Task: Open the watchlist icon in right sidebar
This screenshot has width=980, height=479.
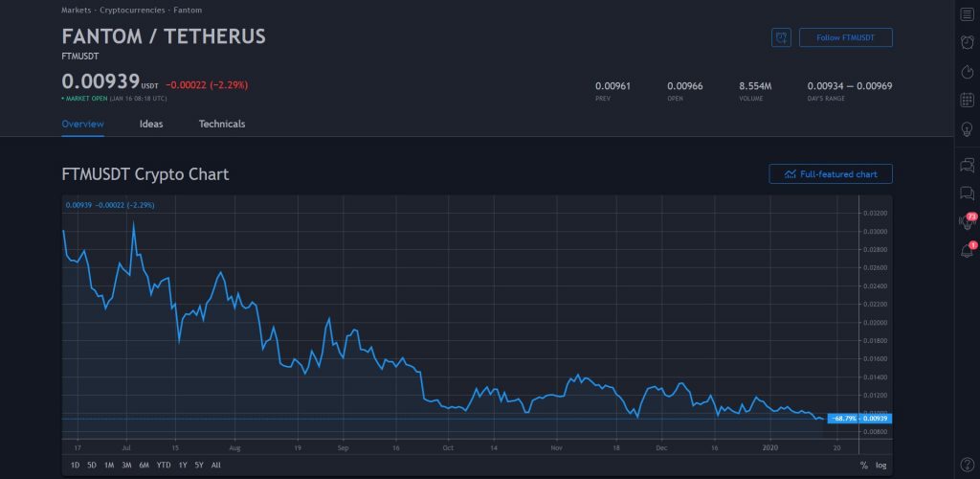Action: coord(967,13)
